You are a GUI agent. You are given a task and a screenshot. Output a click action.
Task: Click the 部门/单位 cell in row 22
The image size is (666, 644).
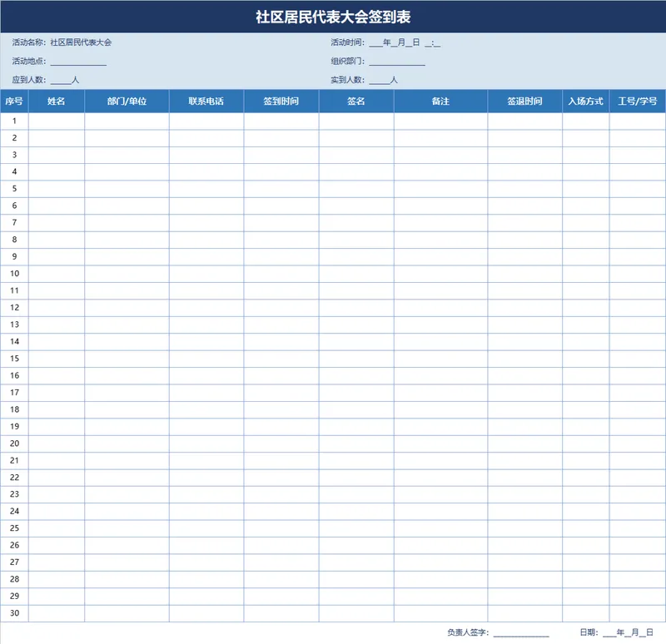point(127,478)
